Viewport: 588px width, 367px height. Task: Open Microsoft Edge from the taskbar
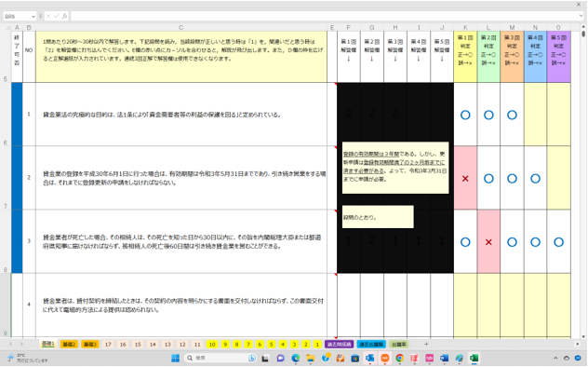coord(296,358)
